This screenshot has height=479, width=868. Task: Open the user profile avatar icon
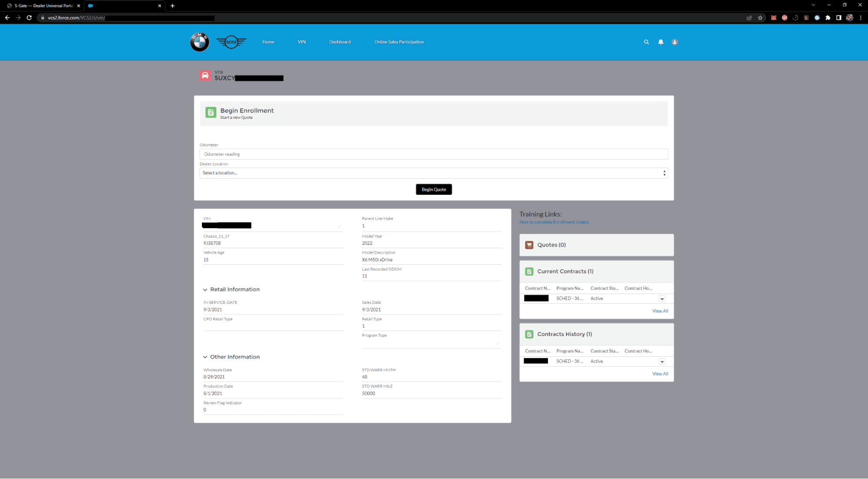pyautogui.click(x=674, y=42)
